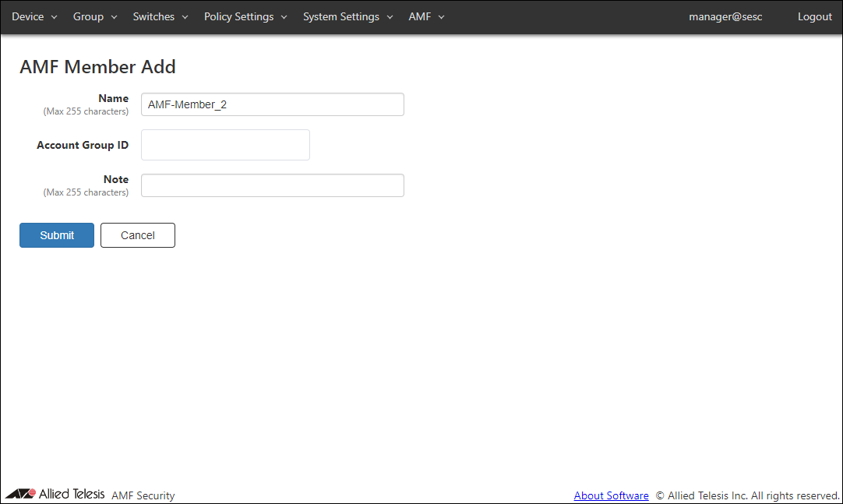Click into the Note text field

[x=272, y=185]
